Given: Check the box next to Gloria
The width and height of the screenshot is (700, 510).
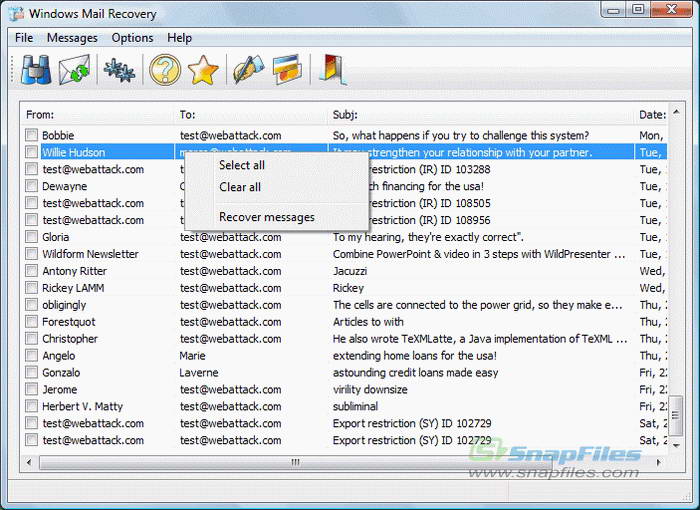Looking at the screenshot, I should point(31,237).
